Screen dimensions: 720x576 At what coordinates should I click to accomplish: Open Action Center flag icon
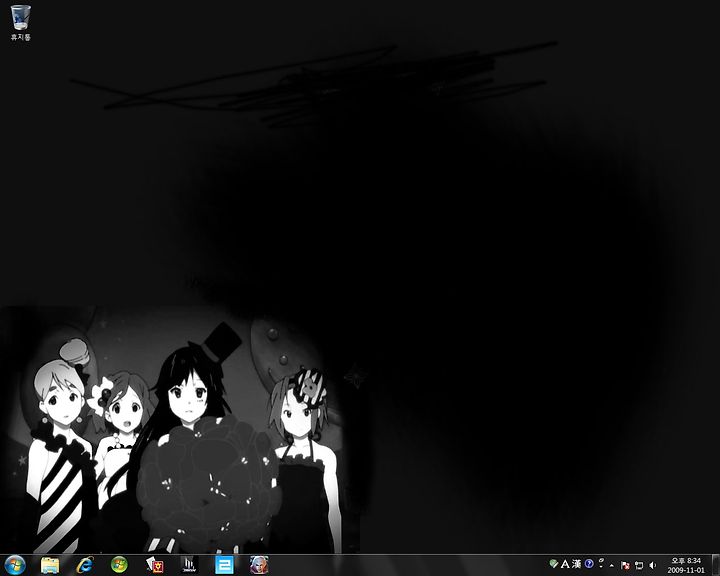pos(625,565)
